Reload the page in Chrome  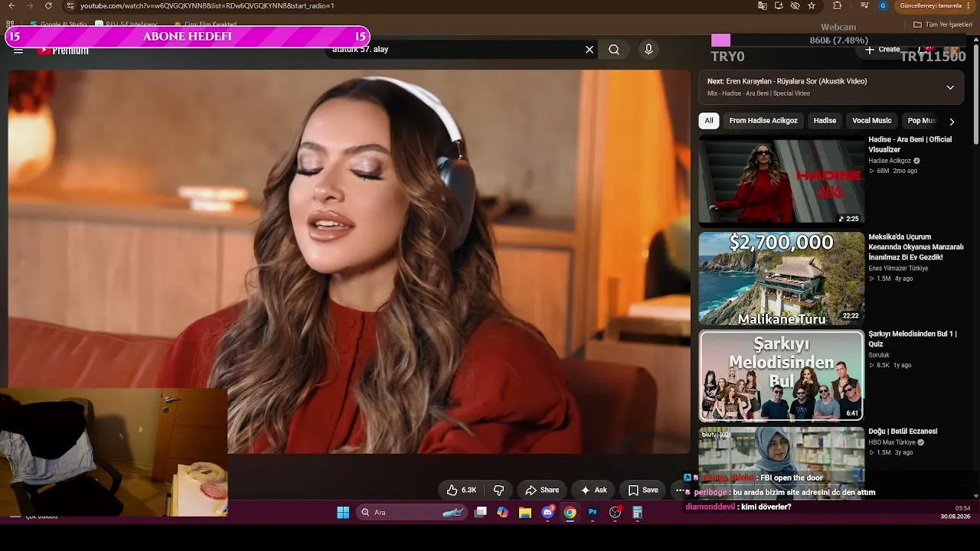[48, 6]
